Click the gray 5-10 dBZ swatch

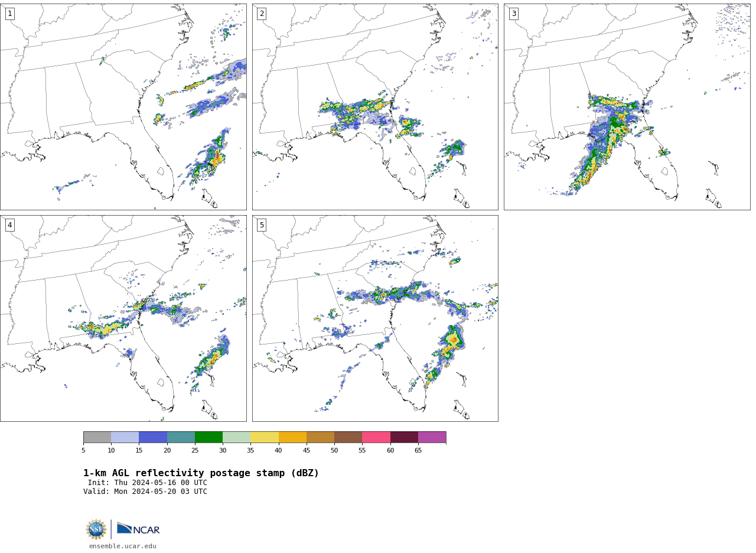[x=97, y=437]
